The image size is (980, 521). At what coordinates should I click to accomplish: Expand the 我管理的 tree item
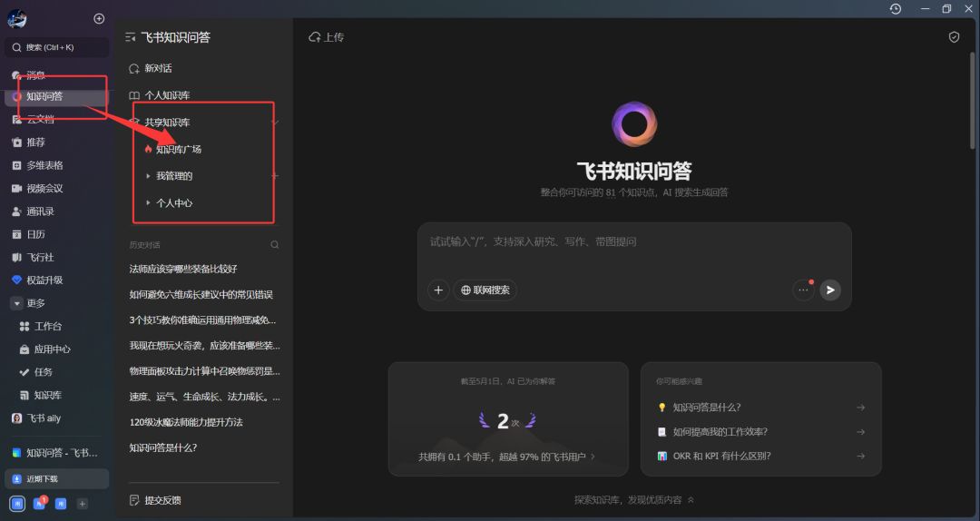148,176
